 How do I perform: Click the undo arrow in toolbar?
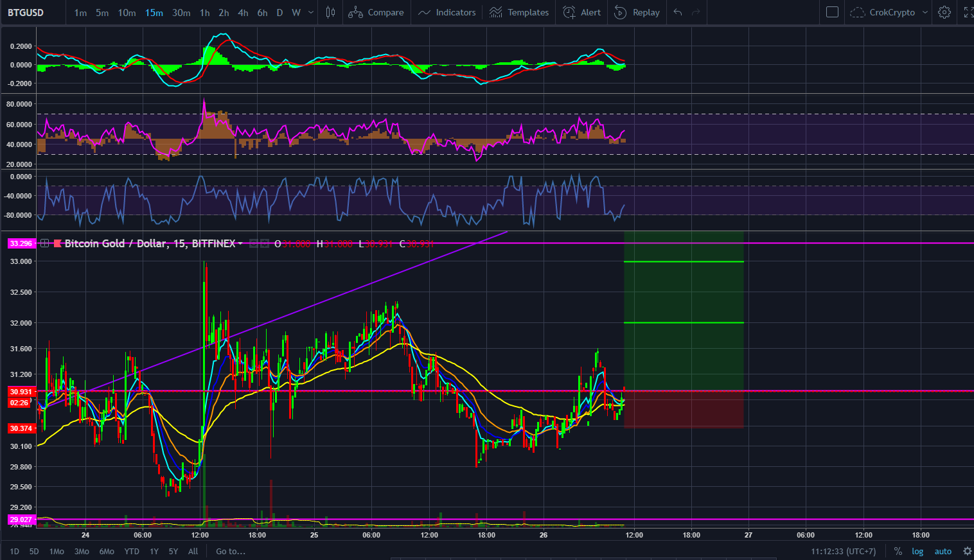tap(678, 12)
